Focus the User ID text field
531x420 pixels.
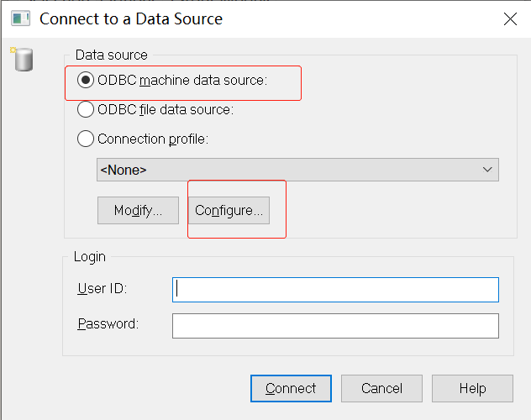[335, 289]
